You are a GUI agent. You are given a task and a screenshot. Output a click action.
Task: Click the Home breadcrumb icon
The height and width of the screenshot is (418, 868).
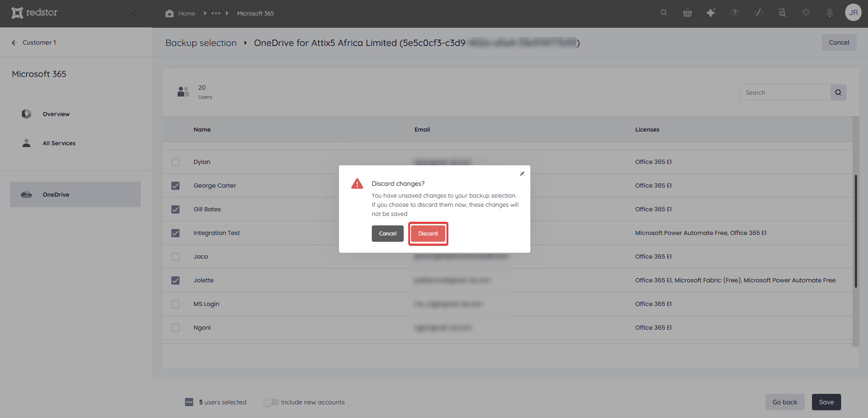pos(169,14)
